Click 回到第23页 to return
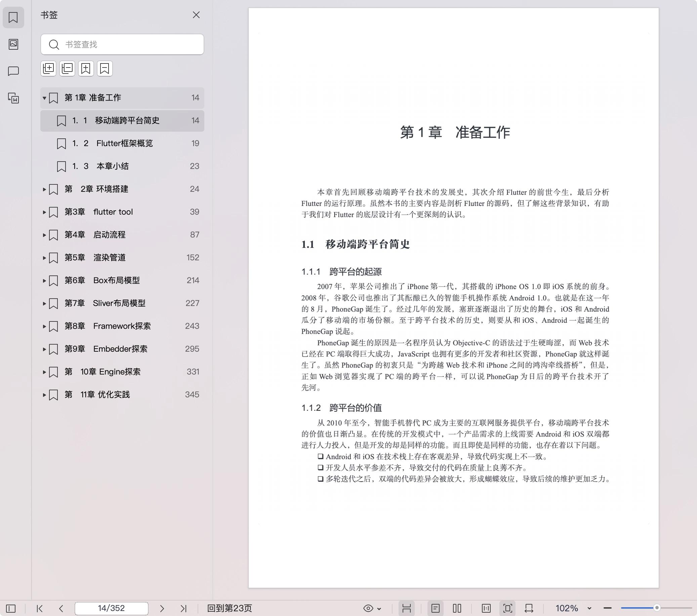 [230, 609]
